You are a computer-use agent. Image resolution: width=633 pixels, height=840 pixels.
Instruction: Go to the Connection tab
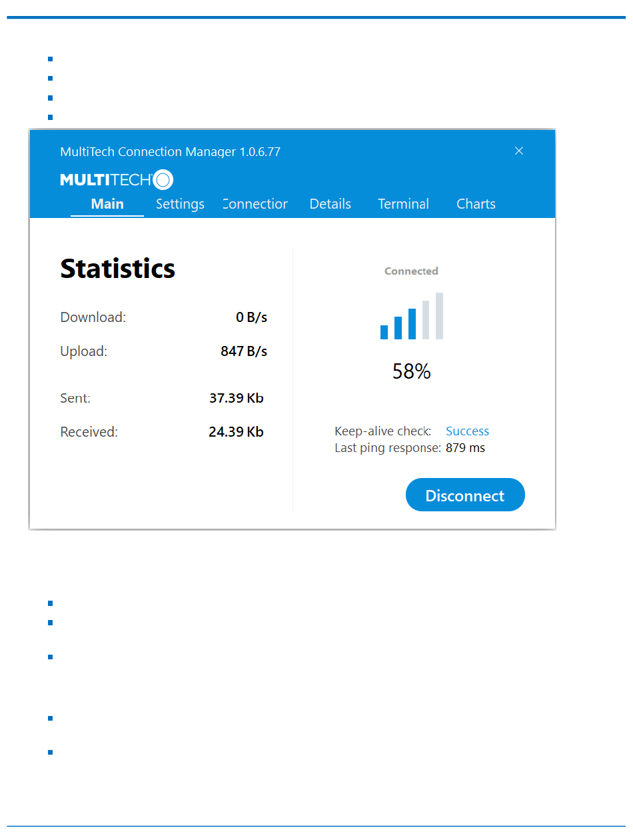pos(256,204)
